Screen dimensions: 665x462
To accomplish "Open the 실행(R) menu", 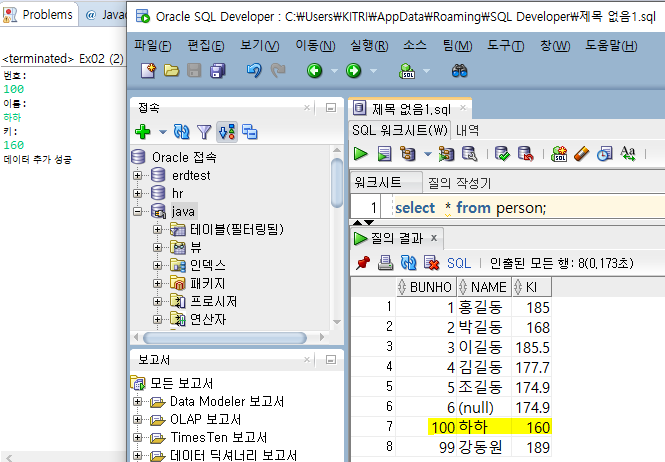I will pyautogui.click(x=369, y=45).
